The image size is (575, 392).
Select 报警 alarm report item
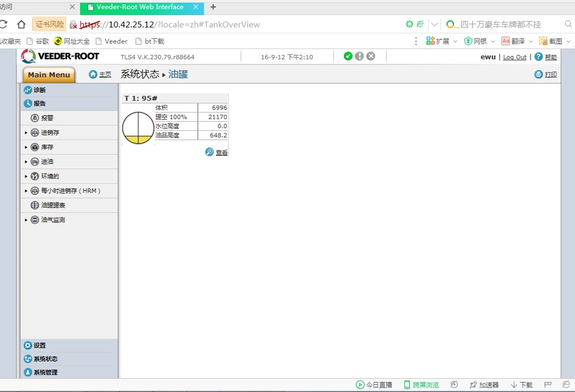tap(47, 118)
